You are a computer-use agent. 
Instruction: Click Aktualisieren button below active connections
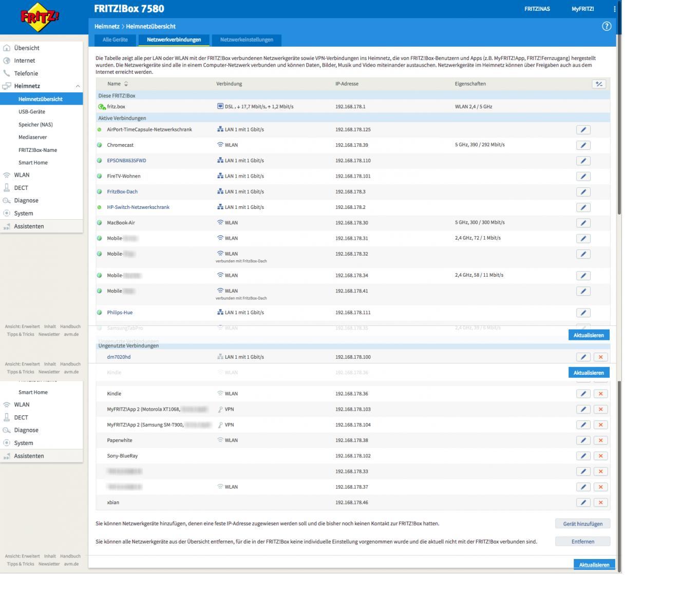point(589,335)
